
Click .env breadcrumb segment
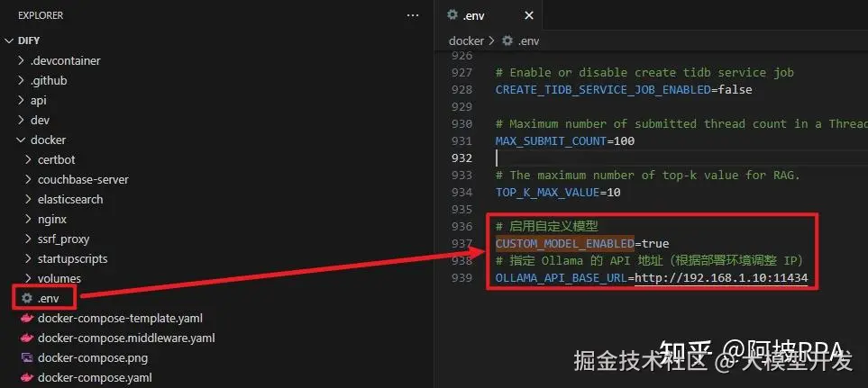click(528, 41)
